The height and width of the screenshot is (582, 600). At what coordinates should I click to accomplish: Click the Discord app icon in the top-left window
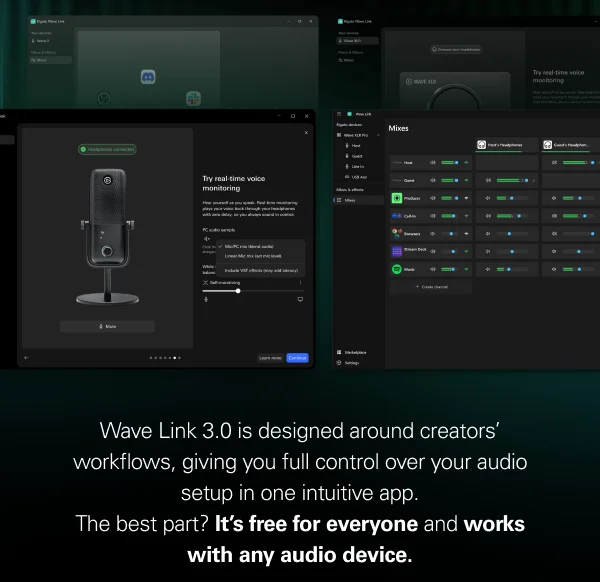click(x=148, y=77)
